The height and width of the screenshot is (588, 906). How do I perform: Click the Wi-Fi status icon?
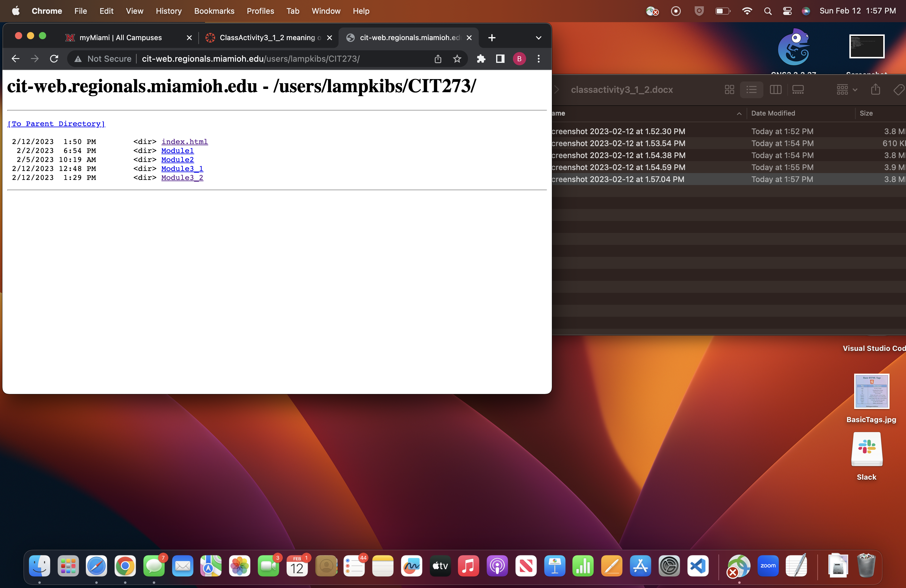click(747, 11)
